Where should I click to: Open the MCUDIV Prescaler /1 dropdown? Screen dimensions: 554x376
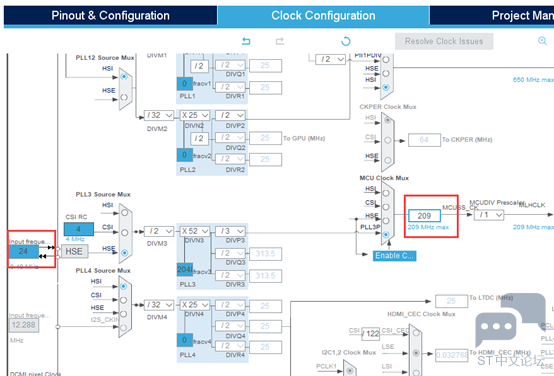pos(489,215)
